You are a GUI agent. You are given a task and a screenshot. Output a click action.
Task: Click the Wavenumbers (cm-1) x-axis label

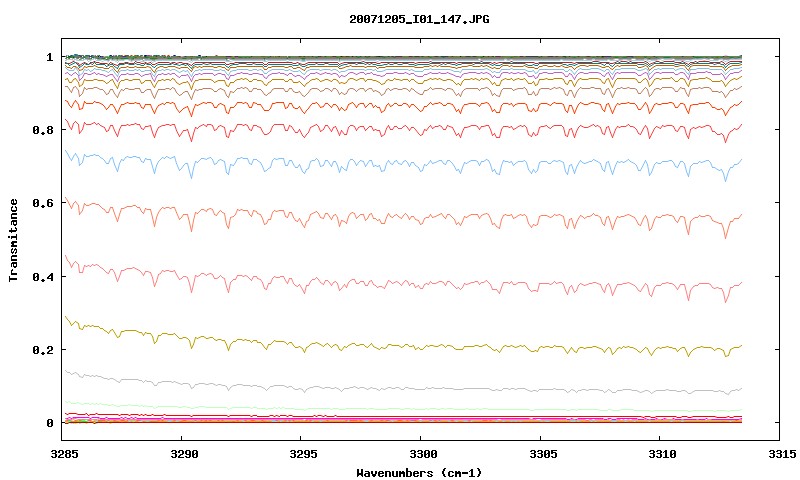tap(419, 473)
